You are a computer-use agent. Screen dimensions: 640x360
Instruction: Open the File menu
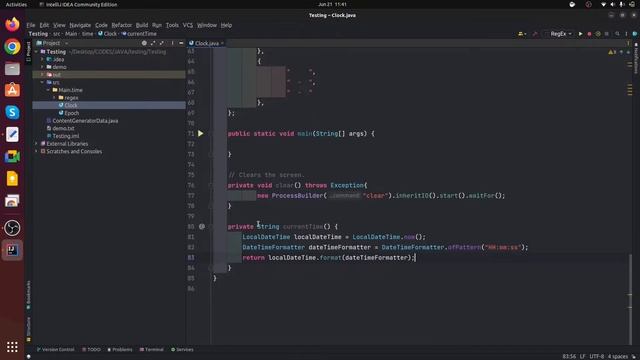[31, 25]
